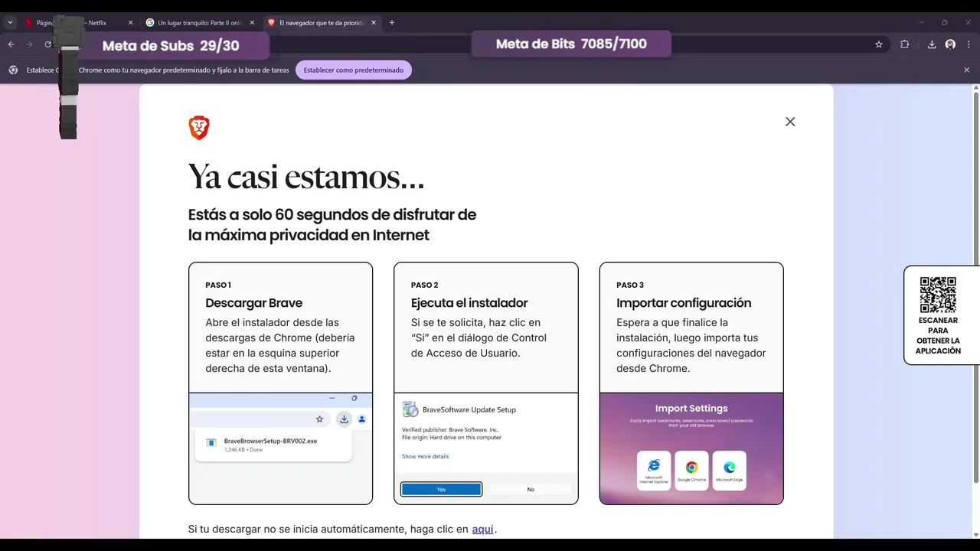
Task: Click the 'aquí' download link
Action: [483, 529]
